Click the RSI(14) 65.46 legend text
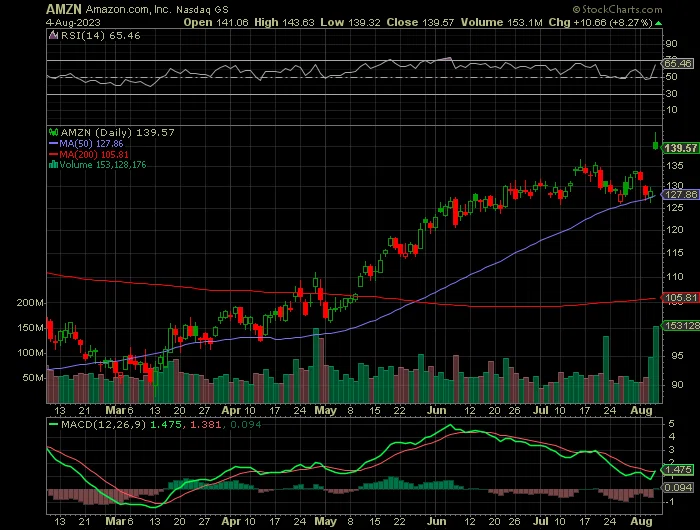The image size is (700, 530). (100, 35)
